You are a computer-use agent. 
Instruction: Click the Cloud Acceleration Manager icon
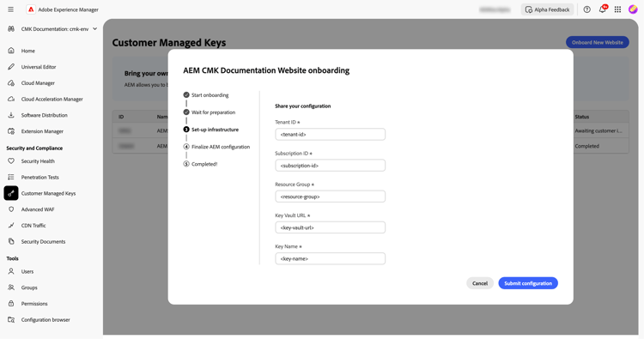11,99
